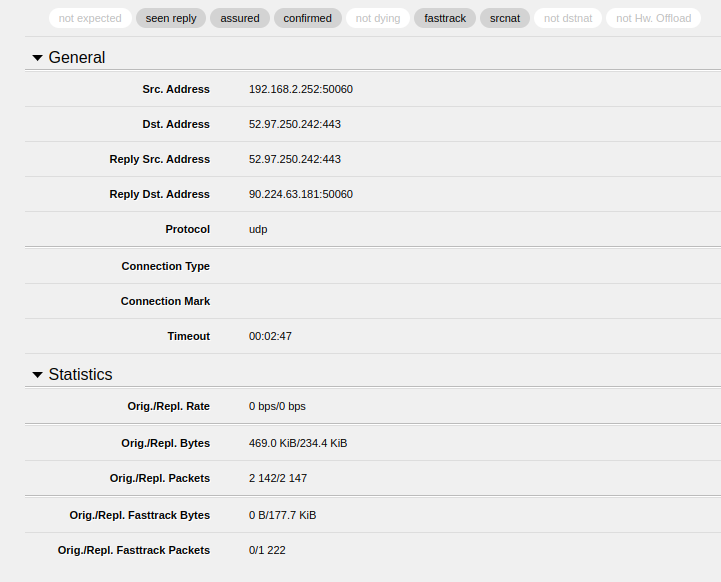Click the Statistics section heading

click(80, 375)
